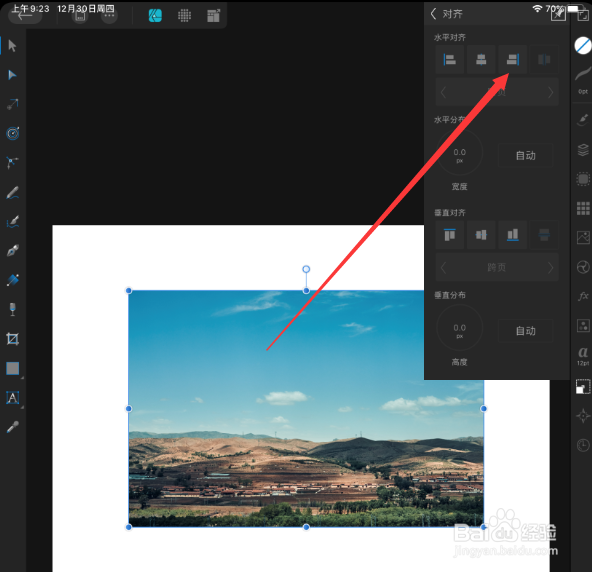Pin the alignment panel
This screenshot has height=572, width=592.
(558, 14)
